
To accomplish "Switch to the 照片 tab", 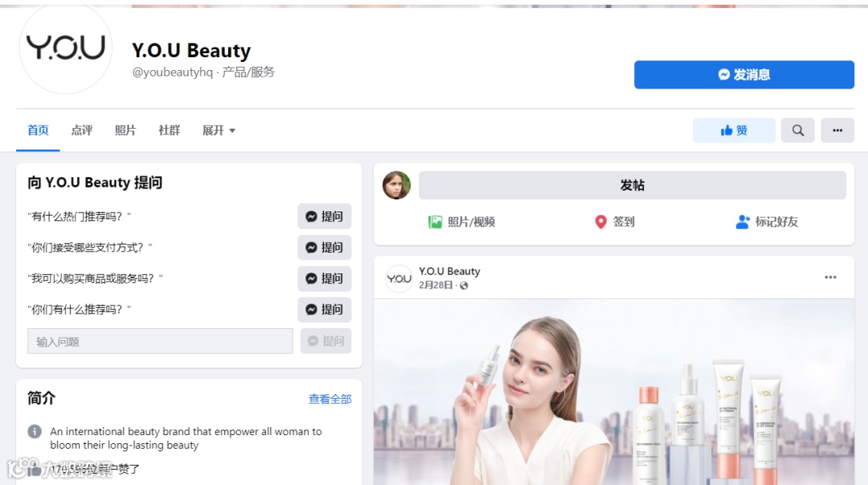I will pyautogui.click(x=125, y=129).
